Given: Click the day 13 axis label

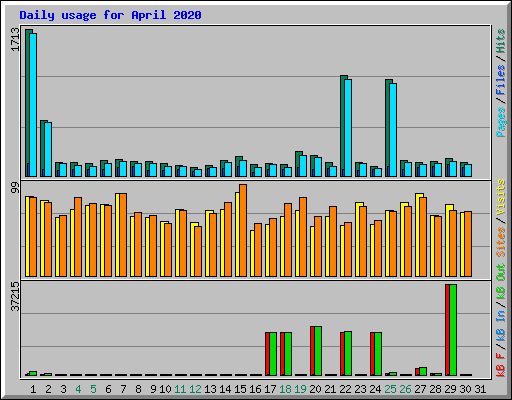Looking at the screenshot, I should 210,389.
